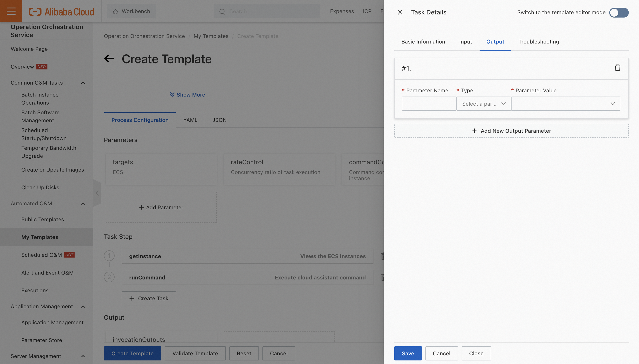Click Add New Output Parameter

coord(511,131)
